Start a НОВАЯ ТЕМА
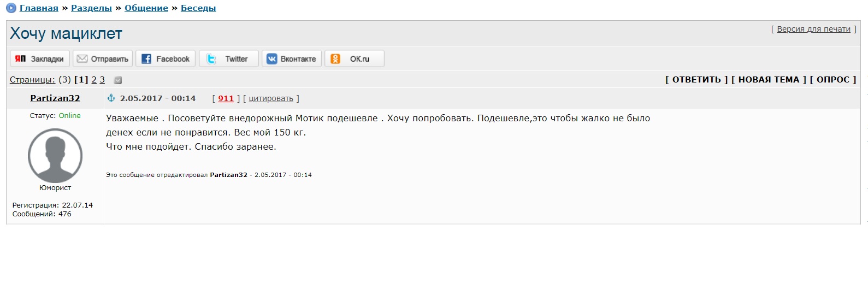The height and width of the screenshot is (295, 868). coord(769,80)
